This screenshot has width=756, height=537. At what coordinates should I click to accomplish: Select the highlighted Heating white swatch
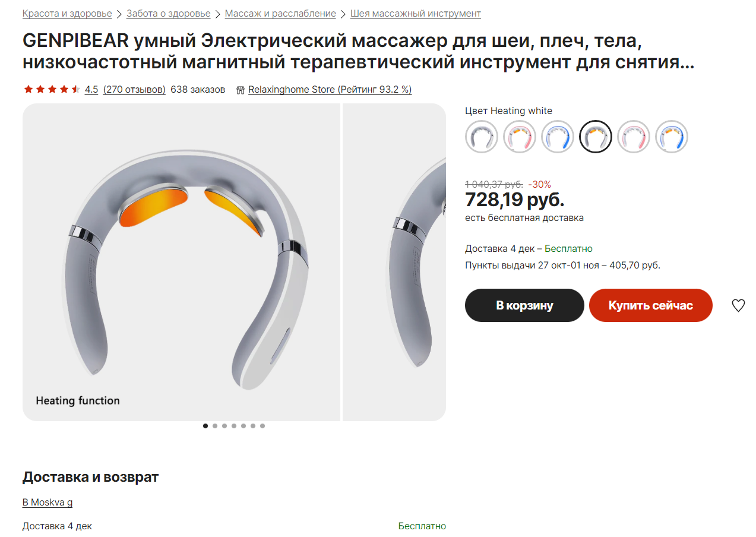596,137
